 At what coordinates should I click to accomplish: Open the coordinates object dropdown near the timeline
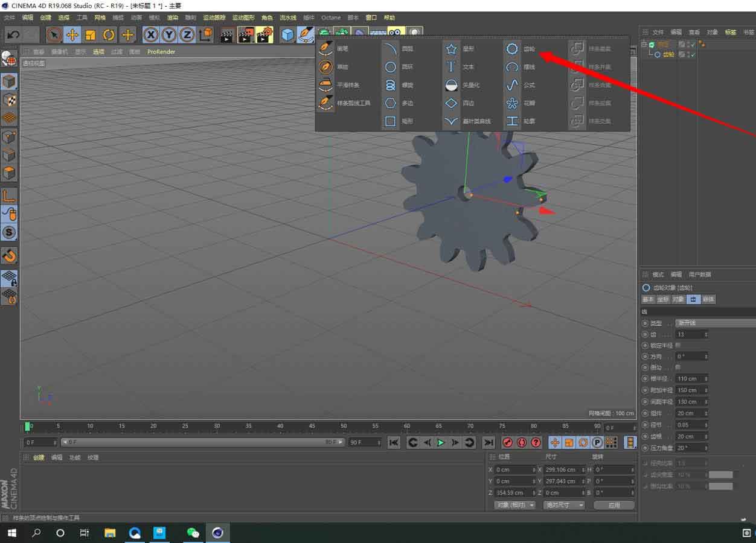click(514, 505)
